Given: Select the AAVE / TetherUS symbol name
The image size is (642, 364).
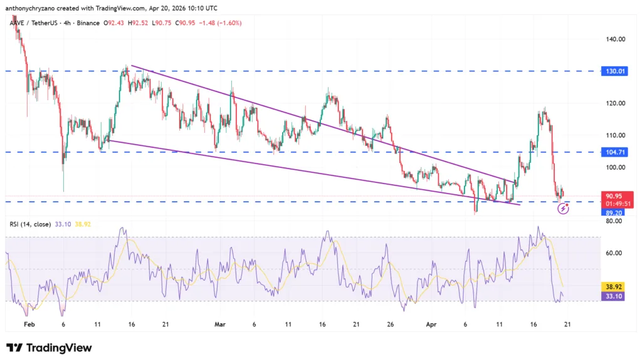Looking at the screenshot, I should 35,22.
